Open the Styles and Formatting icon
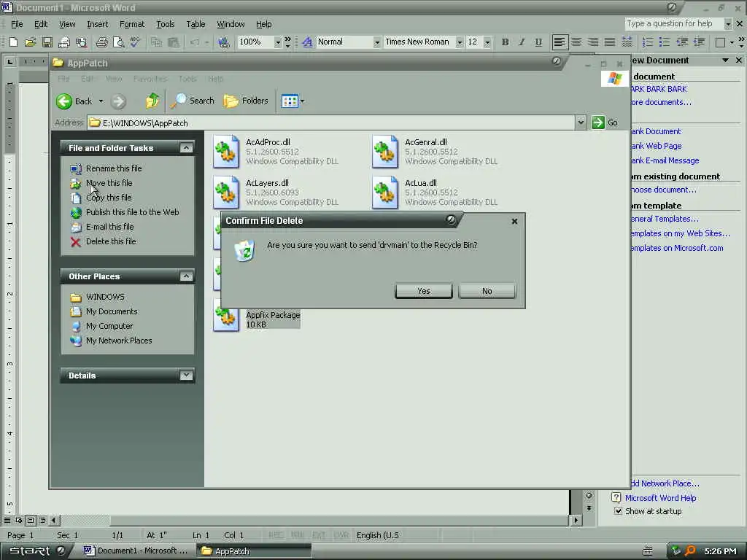Screen dimensions: 747x560 coord(307,42)
